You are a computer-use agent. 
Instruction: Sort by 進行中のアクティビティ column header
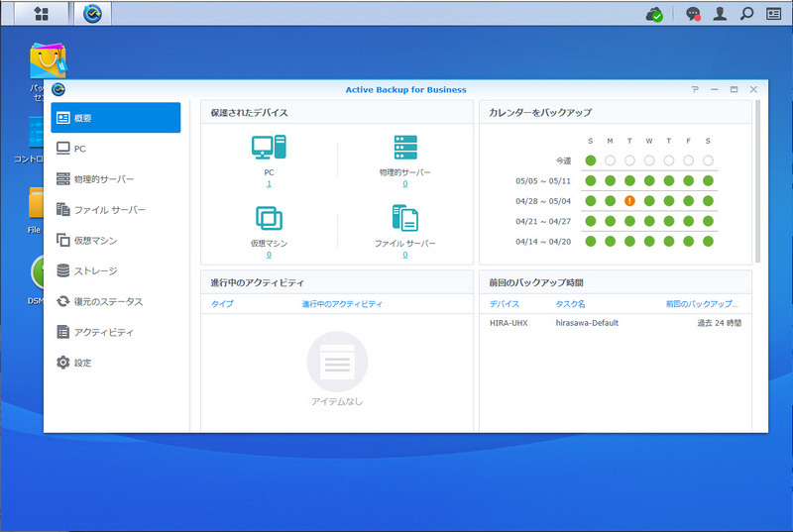point(342,303)
